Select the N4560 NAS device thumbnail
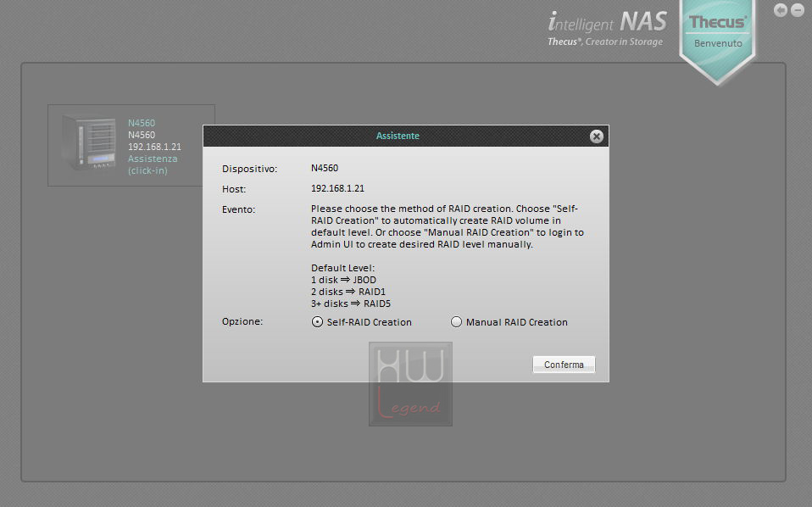The height and width of the screenshot is (507, 812). pos(88,142)
